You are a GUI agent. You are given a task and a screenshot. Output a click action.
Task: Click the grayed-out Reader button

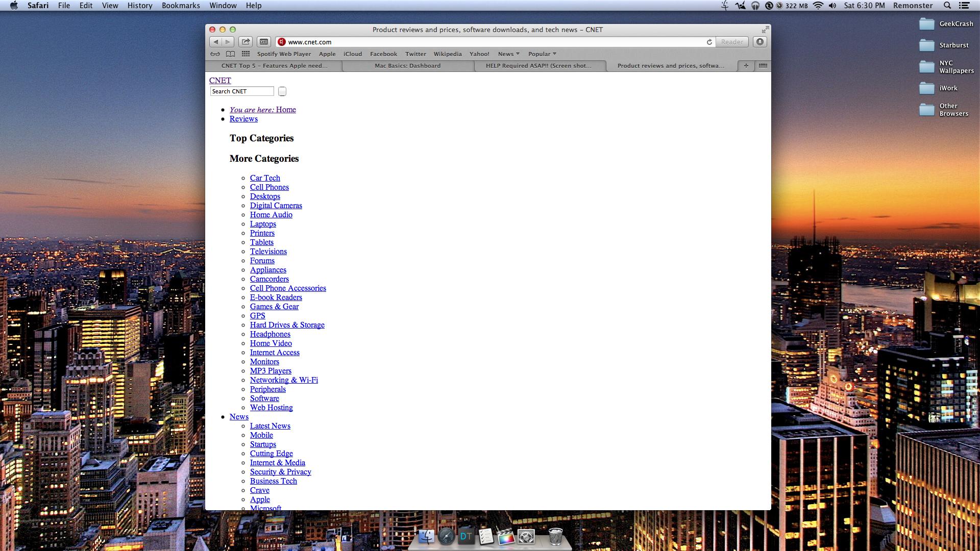coord(732,42)
